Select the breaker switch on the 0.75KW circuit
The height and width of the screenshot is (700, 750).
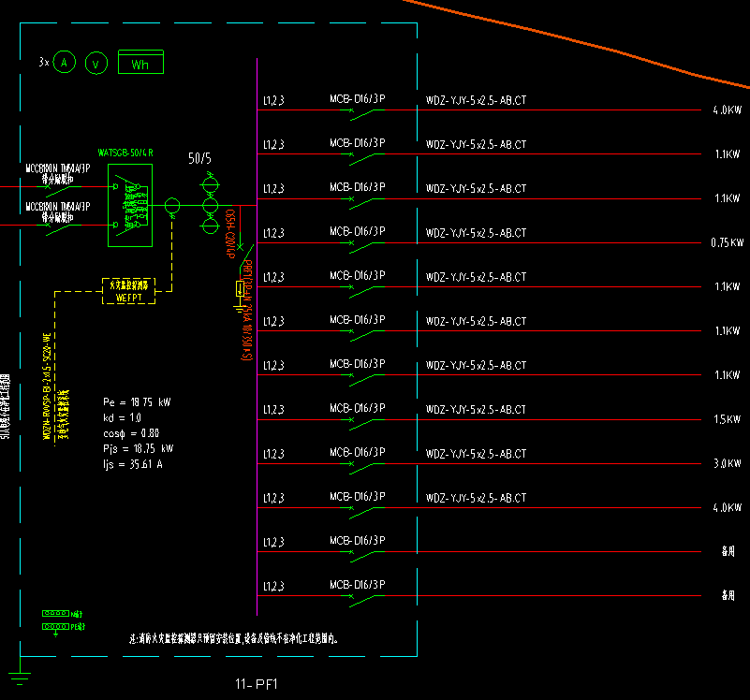click(x=362, y=247)
